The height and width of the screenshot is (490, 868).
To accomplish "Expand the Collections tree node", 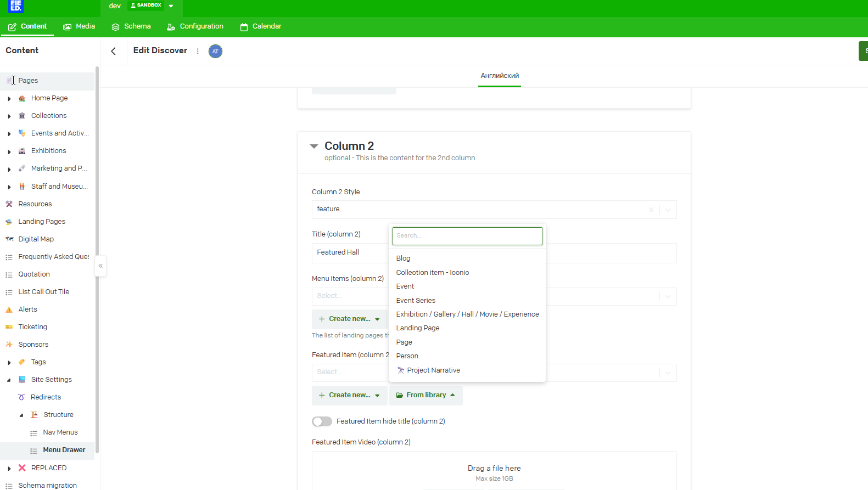I will (9, 116).
